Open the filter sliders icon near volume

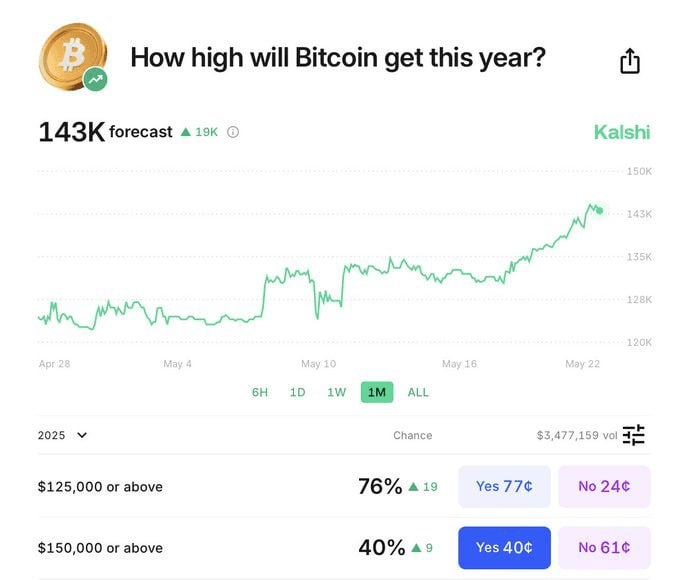point(634,435)
